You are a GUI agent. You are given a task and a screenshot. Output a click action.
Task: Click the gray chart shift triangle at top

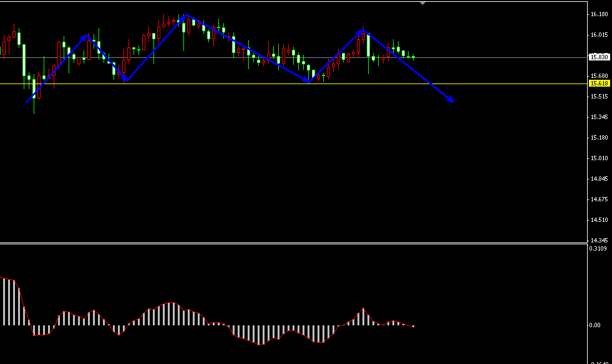tap(423, 3)
